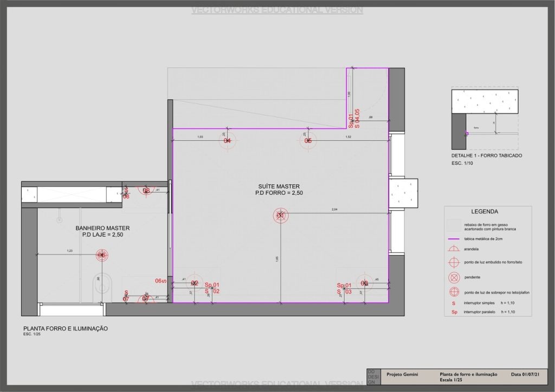This screenshot has width=555, height=392.
Task: Click the arandela symbol in the legend
Action: point(454,249)
